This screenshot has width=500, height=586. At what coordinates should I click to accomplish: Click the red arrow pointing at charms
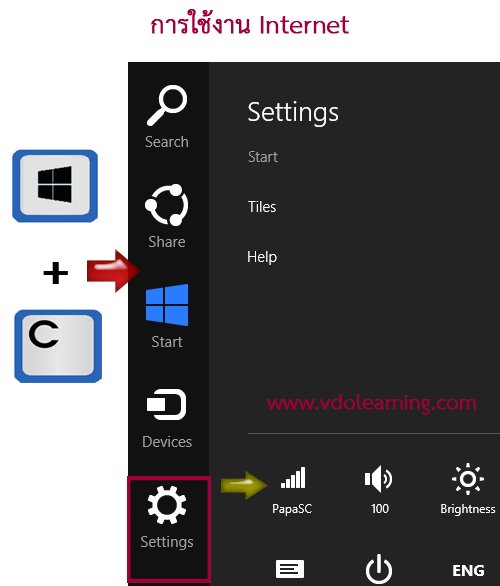click(x=114, y=271)
